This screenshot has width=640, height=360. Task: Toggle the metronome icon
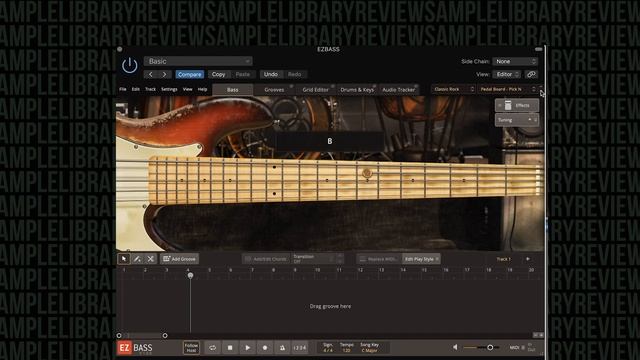[x=282, y=348]
